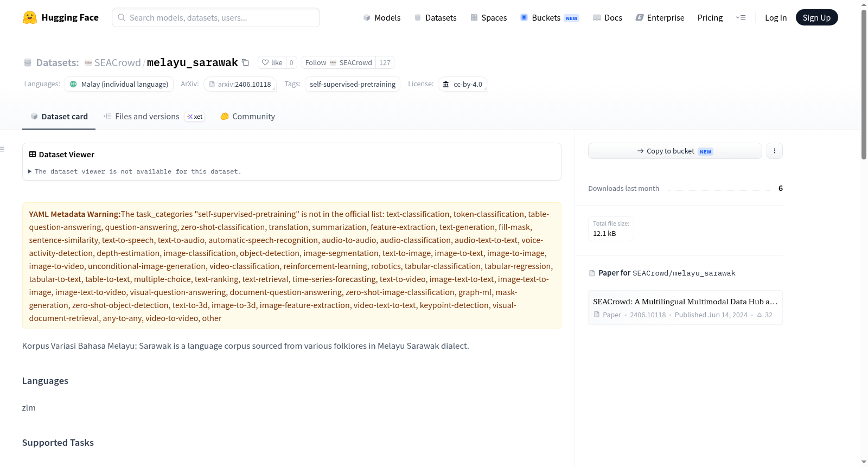
Task: Click the Malay language globe tag
Action: click(x=119, y=84)
